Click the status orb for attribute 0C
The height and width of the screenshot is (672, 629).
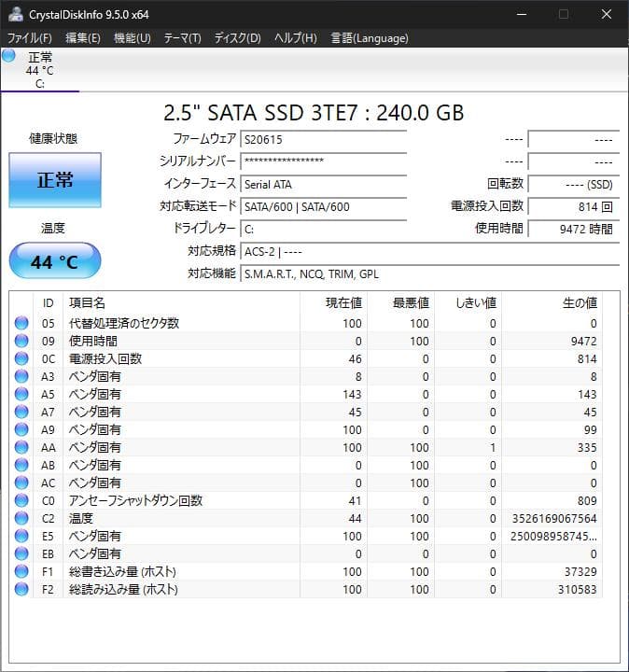21,358
